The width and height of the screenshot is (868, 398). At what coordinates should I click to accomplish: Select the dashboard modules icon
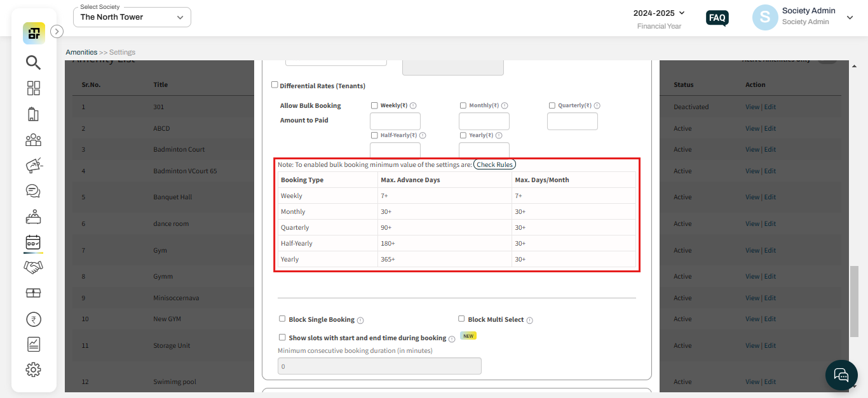coord(33,88)
